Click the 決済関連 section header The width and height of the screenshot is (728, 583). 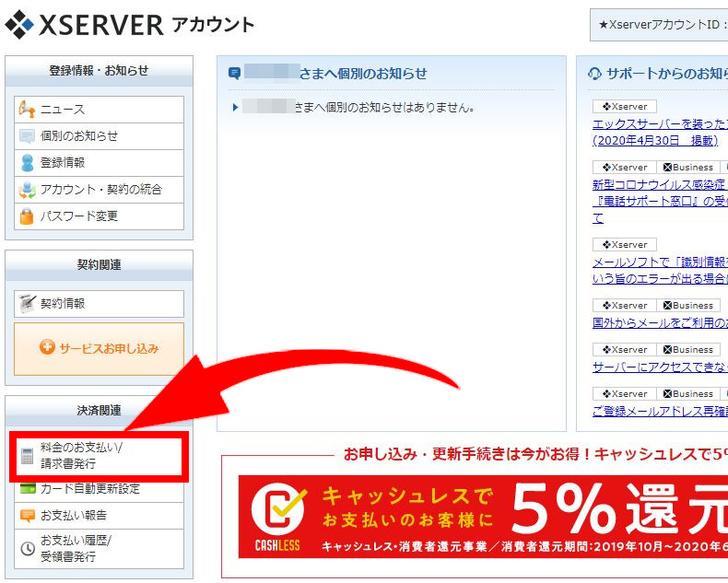(x=99, y=411)
